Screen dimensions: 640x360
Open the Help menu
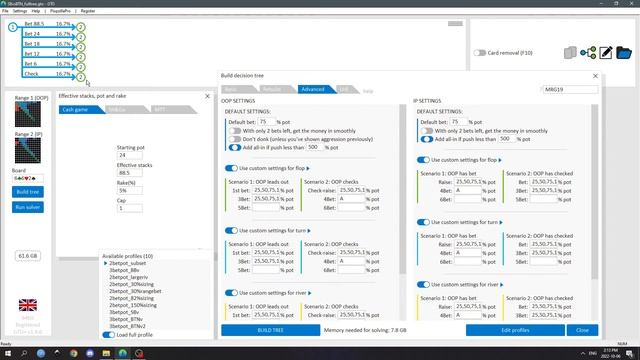tap(36, 11)
